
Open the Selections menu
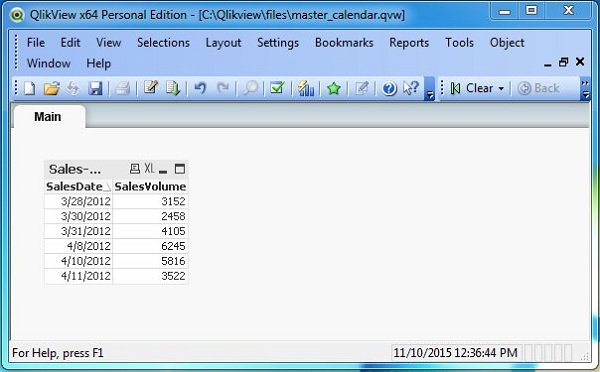163,42
